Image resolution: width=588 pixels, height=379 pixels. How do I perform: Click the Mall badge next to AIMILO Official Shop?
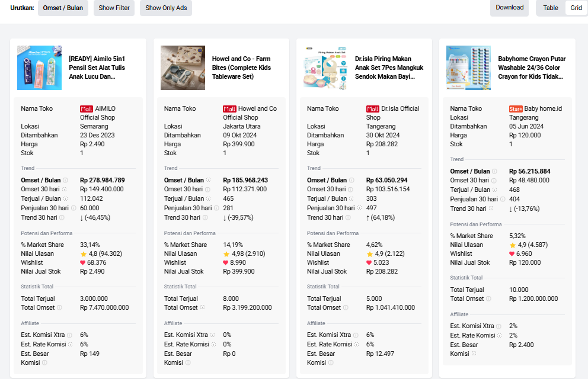[87, 109]
